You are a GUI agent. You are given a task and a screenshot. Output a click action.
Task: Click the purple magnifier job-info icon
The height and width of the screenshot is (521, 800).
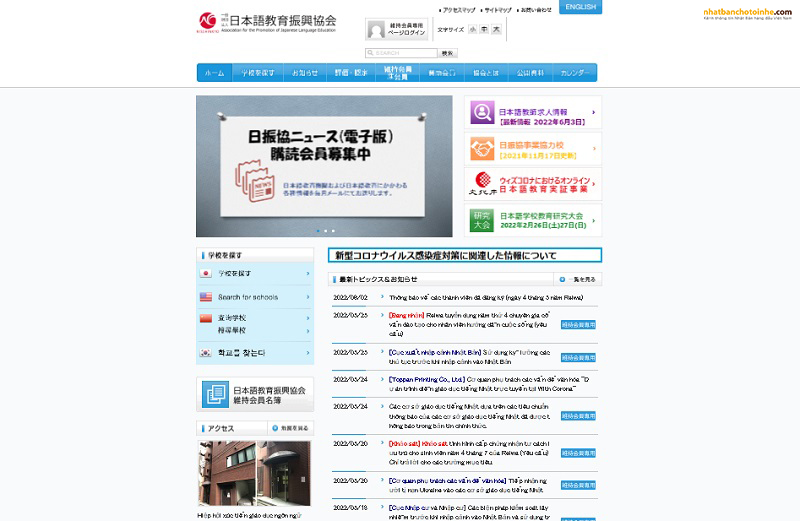click(482, 112)
